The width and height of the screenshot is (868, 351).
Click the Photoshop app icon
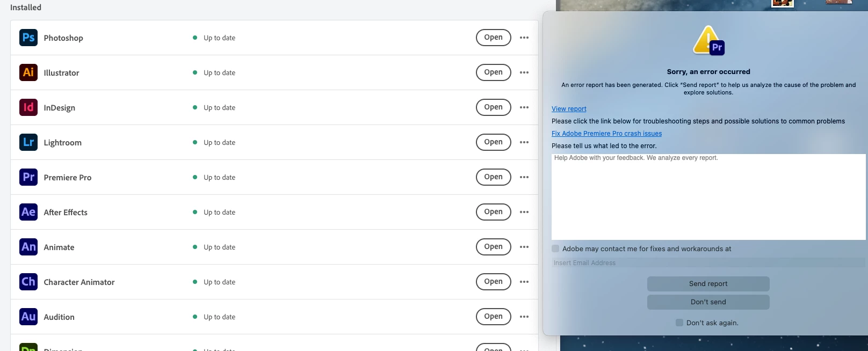[x=28, y=38]
